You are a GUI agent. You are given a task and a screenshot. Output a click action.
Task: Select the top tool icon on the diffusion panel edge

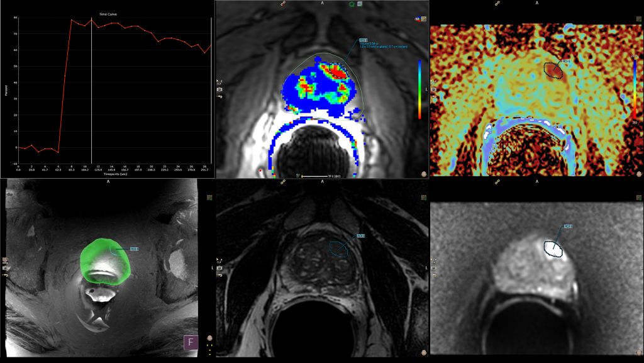[433, 260]
